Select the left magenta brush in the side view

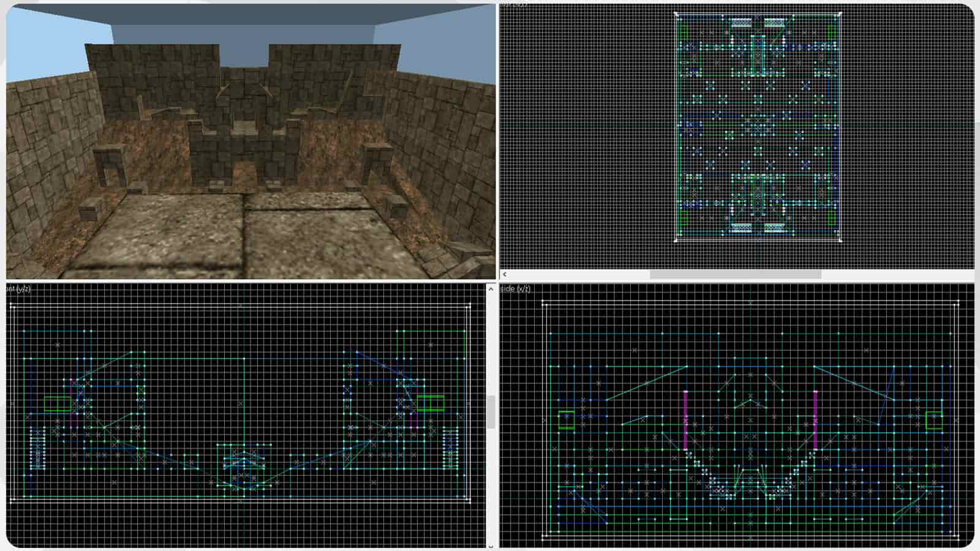[685, 421]
